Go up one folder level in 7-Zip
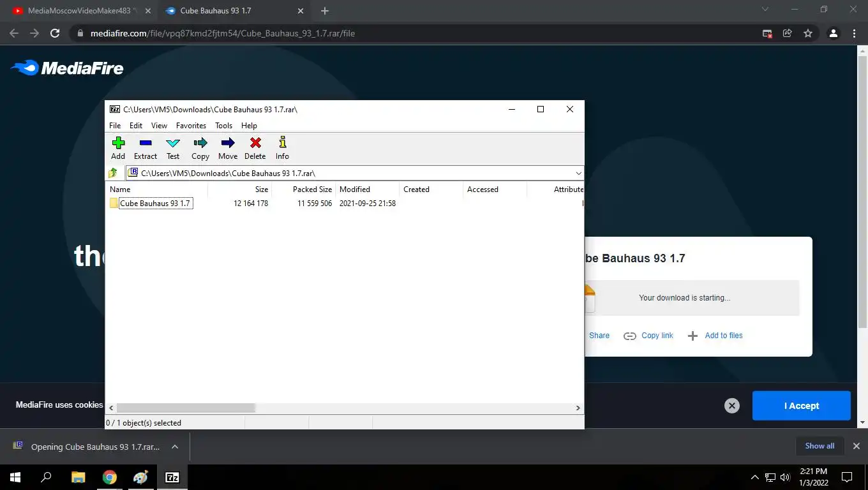868x490 pixels. [114, 173]
